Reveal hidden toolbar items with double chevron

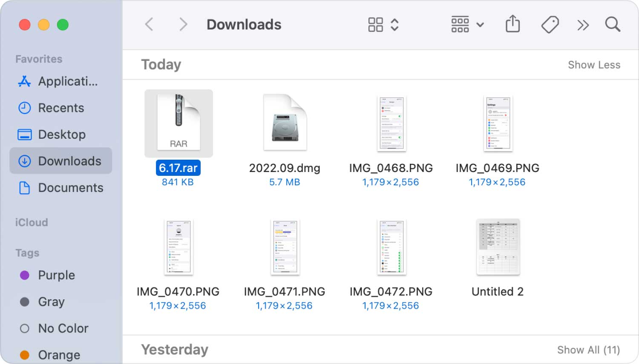pos(583,24)
